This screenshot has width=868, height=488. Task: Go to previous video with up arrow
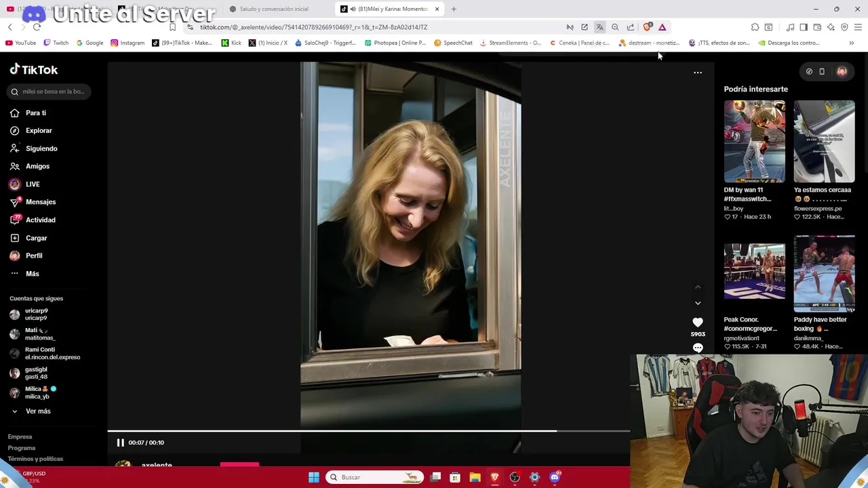[698, 287]
